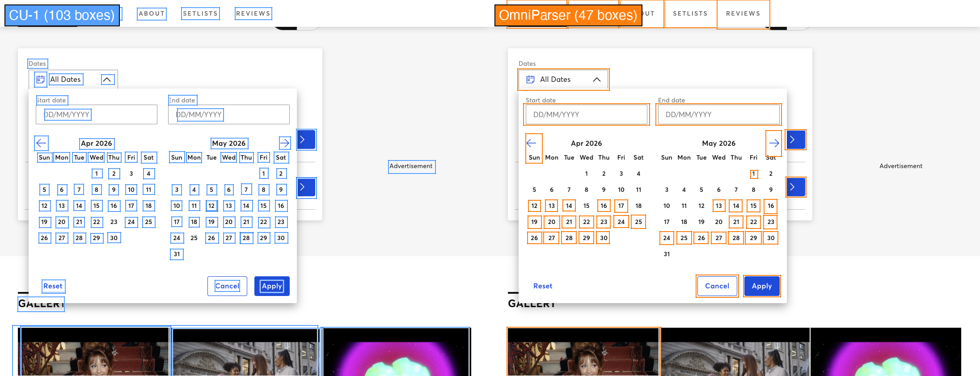Image resolution: width=980 pixels, height=376 pixels.
Task: Focus the End date field in CU-1 panel
Action: coord(229,114)
